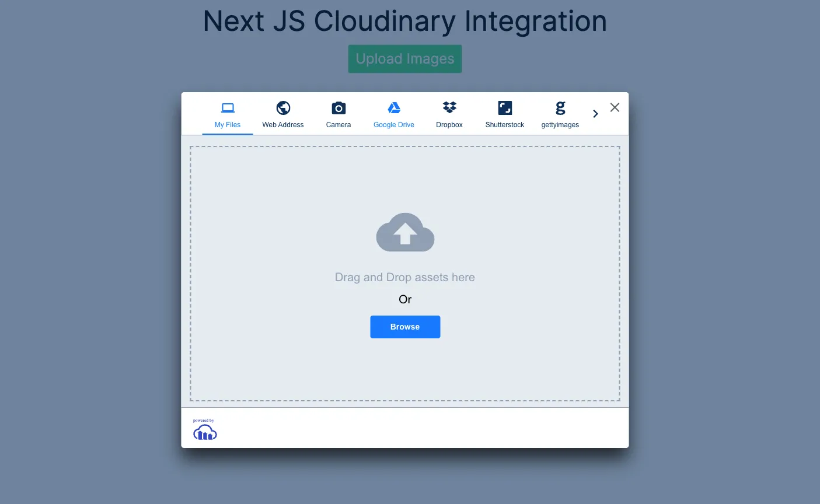The height and width of the screenshot is (504, 820).
Task: Click the Web Address globe icon
Action: click(x=283, y=108)
